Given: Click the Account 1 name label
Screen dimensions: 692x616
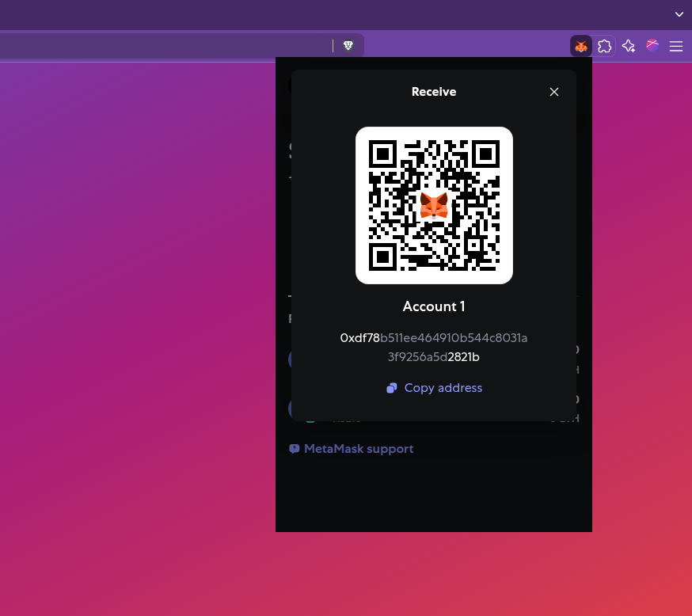Looking at the screenshot, I should 434,306.
